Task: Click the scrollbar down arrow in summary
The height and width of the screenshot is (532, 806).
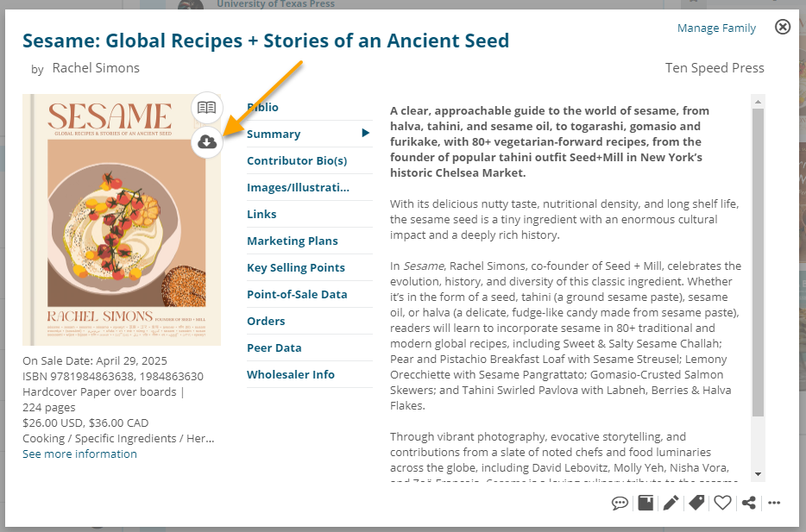Action: point(758,474)
